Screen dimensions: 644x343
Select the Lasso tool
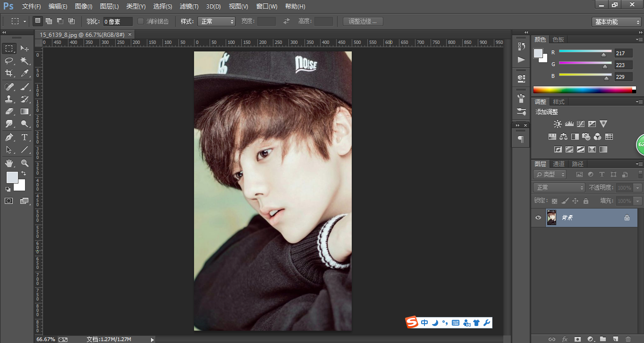point(9,61)
